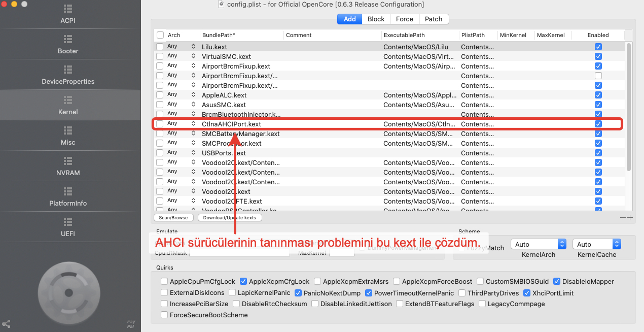The height and width of the screenshot is (332, 644).
Task: Open the KernelArch Auto dropdown
Action: tap(538, 244)
